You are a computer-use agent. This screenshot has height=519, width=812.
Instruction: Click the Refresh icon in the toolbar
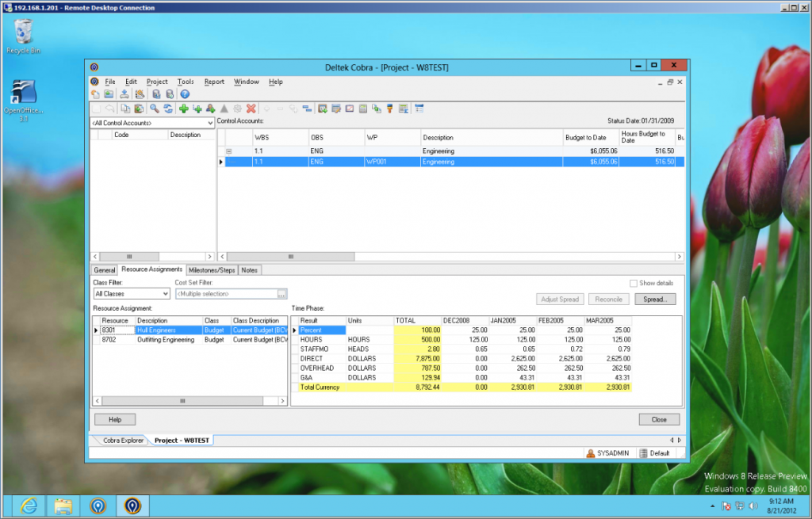point(168,109)
